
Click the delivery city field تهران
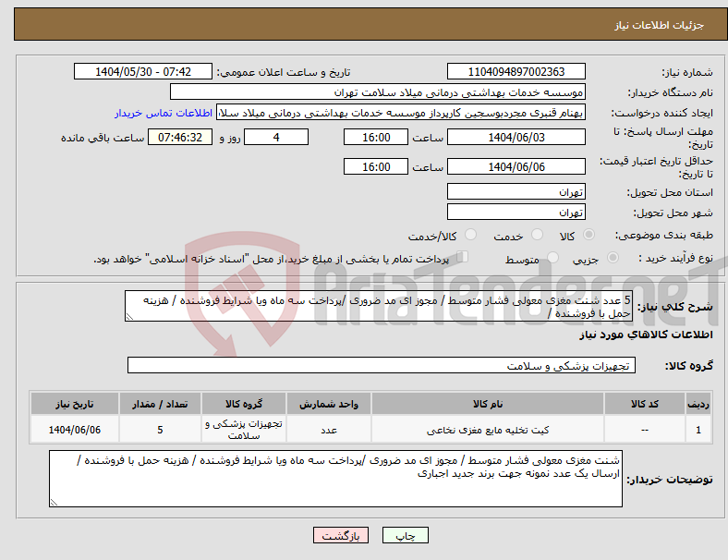pyautogui.click(x=516, y=213)
